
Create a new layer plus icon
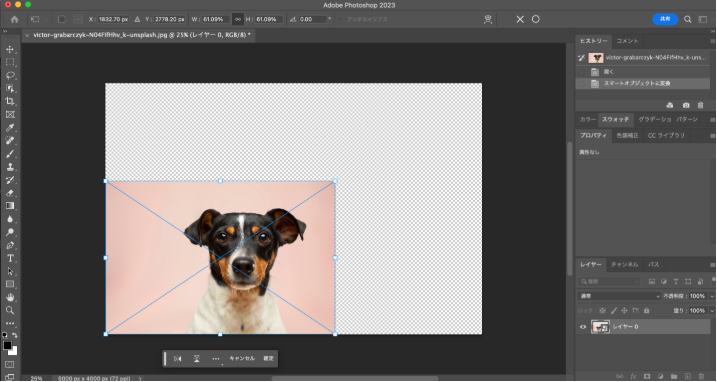[x=687, y=377]
